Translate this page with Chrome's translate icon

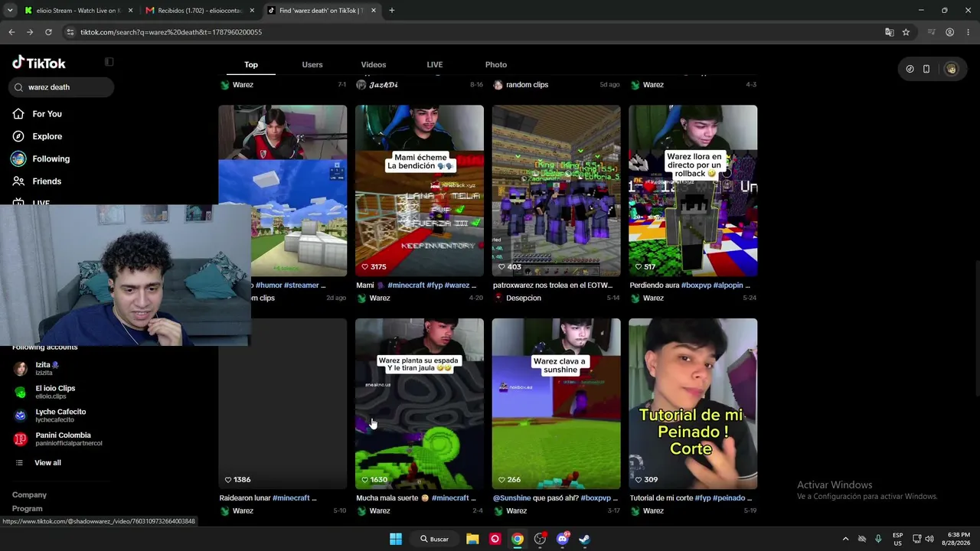(889, 32)
